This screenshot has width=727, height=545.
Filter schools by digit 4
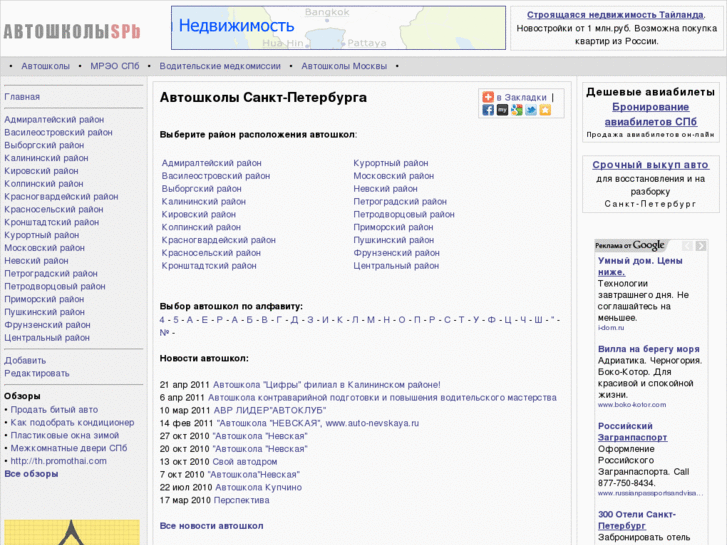point(162,320)
